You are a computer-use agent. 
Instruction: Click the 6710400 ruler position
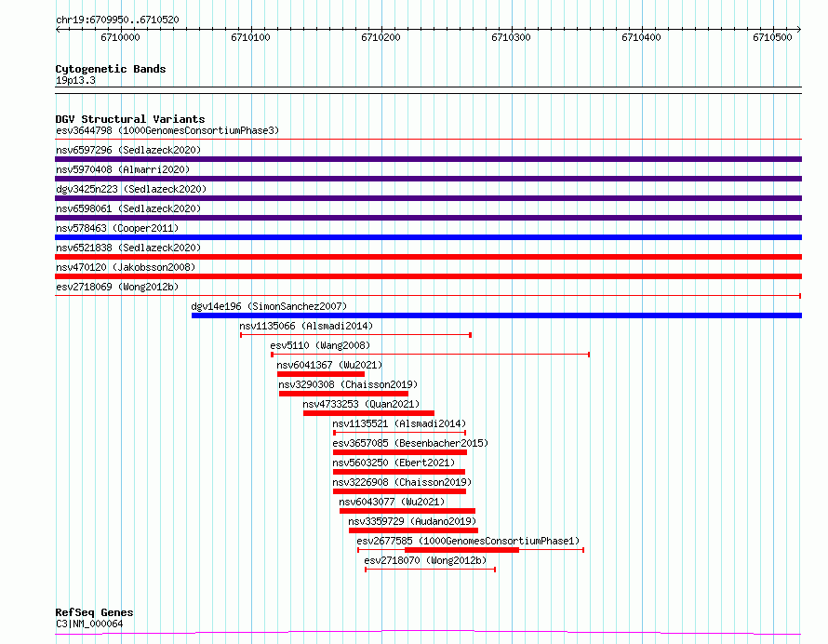pos(642,37)
